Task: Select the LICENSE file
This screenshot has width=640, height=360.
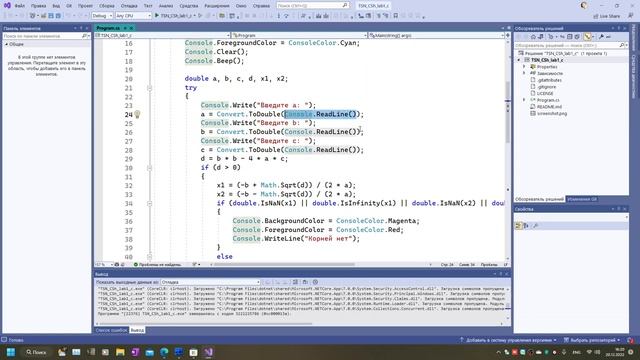Action: pos(544,93)
